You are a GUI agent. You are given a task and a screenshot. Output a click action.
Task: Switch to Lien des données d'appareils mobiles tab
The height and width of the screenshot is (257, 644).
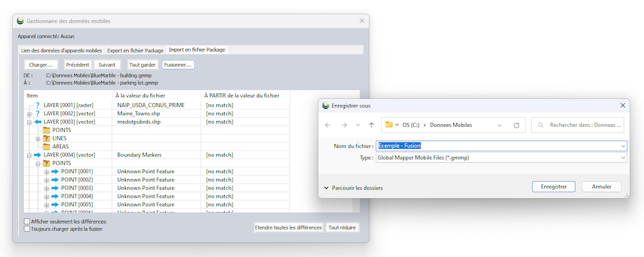(61, 50)
